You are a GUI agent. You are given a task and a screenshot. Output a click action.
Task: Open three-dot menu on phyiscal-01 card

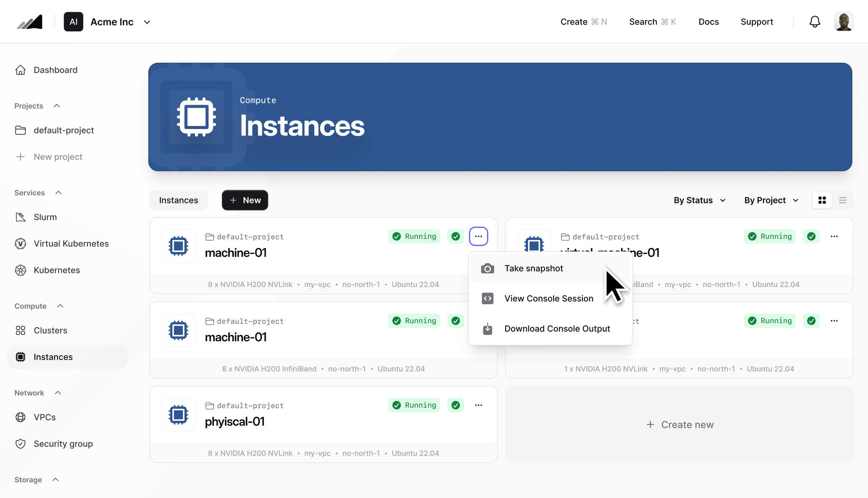pos(478,405)
